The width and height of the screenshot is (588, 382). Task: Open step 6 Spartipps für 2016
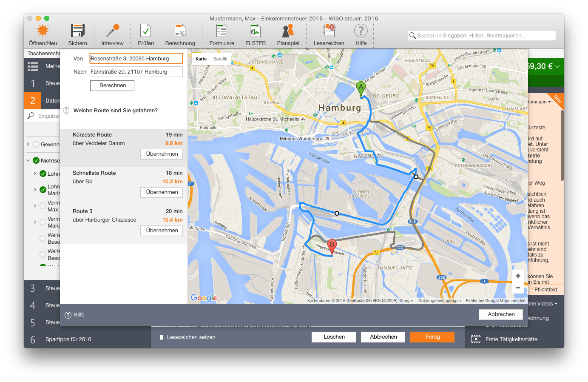click(x=87, y=339)
